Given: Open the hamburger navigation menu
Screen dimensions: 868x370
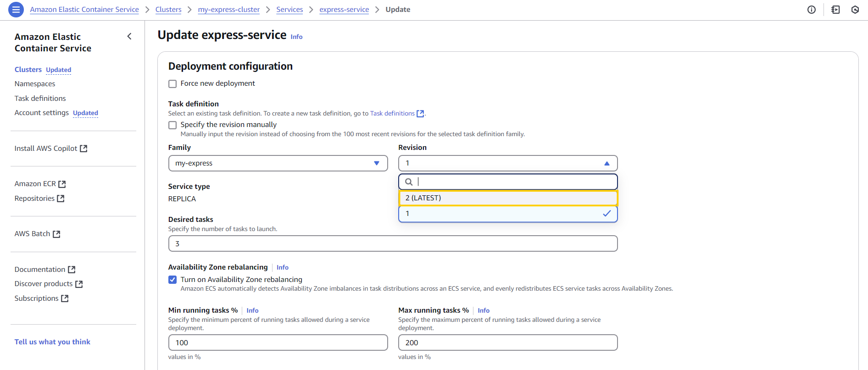Looking at the screenshot, I should pos(16,10).
